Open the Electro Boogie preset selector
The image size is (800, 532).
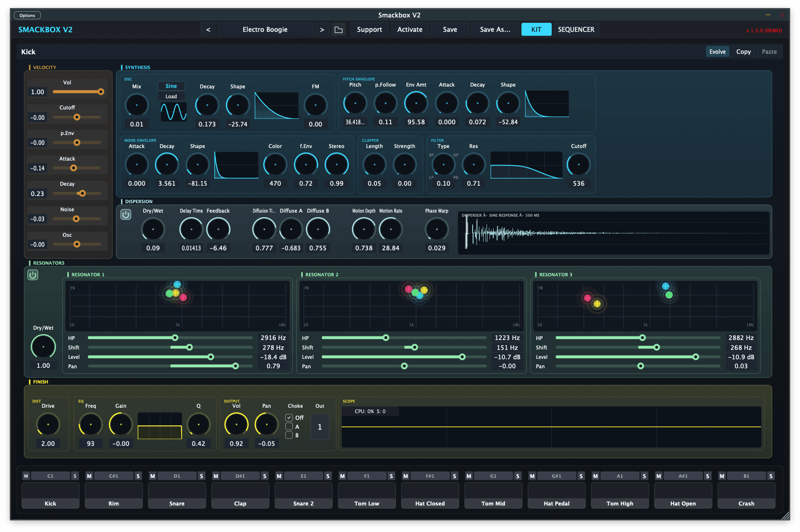pos(265,30)
